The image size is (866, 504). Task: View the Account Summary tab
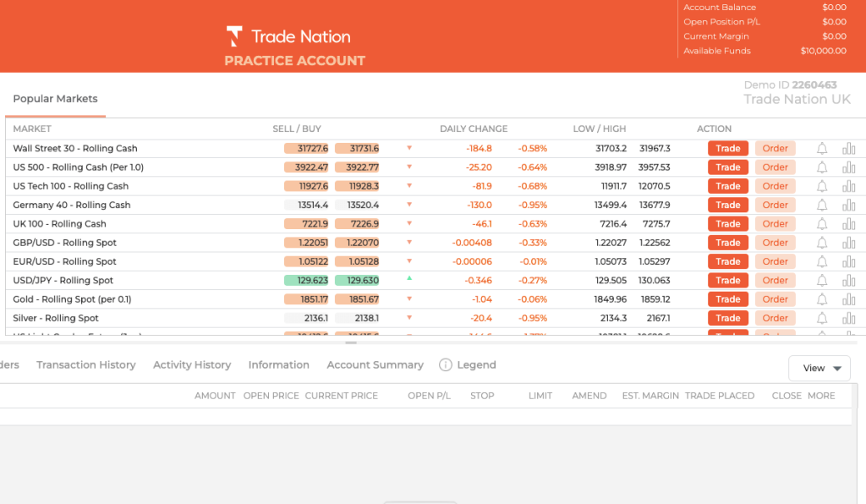point(375,364)
